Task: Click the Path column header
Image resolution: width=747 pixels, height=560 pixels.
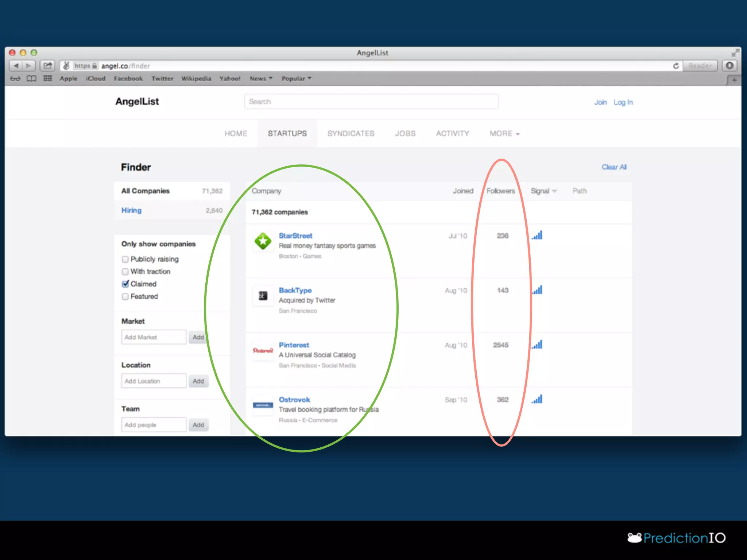Action: click(x=580, y=191)
